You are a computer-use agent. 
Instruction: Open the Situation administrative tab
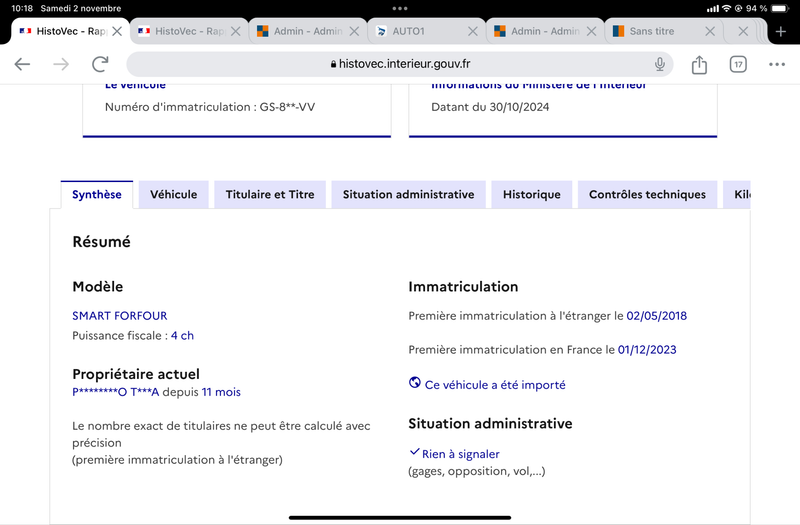tap(408, 194)
